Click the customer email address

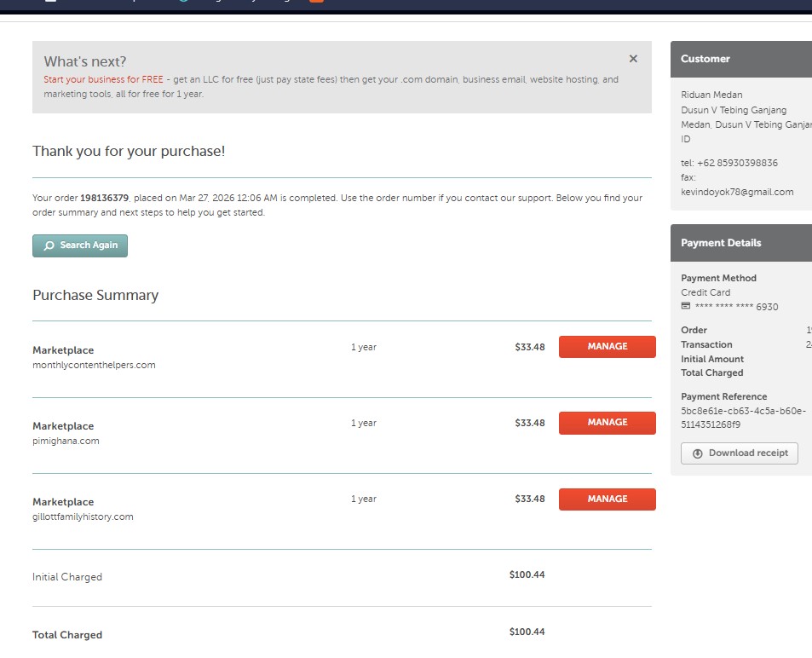pyautogui.click(x=737, y=192)
